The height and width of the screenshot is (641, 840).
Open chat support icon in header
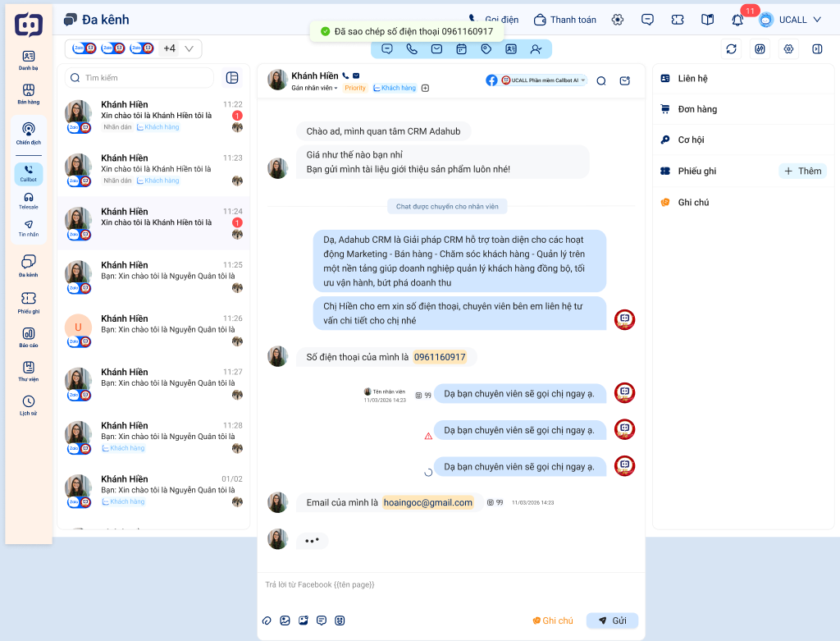coord(647,20)
